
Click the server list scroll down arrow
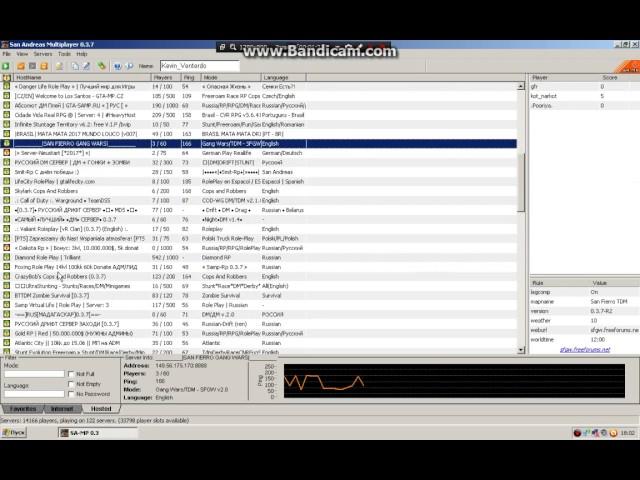(x=521, y=350)
